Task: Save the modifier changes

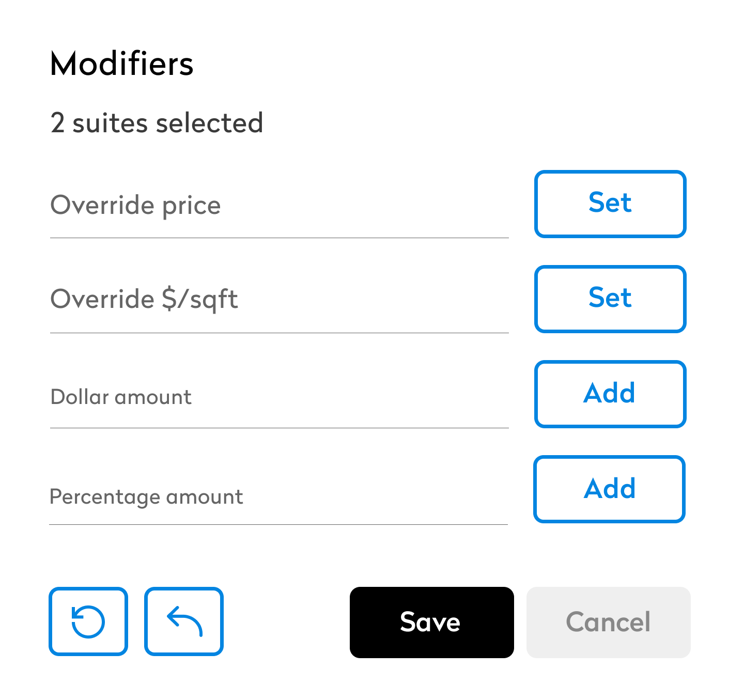Action: click(x=431, y=622)
